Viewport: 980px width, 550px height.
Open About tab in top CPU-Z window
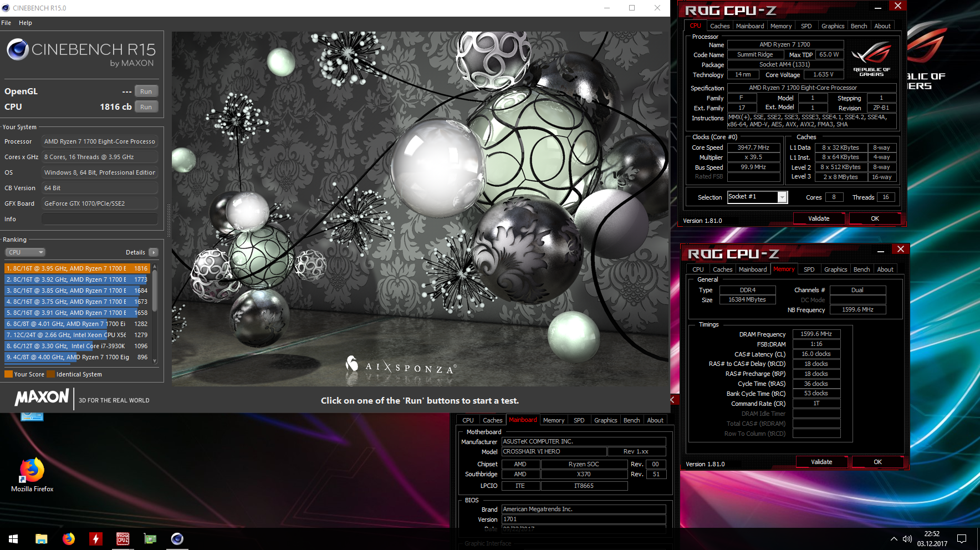(882, 26)
